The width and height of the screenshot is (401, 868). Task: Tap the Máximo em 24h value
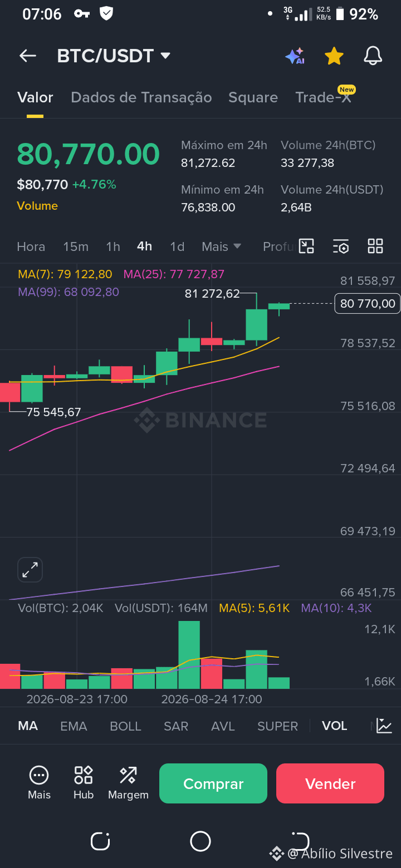208,163
